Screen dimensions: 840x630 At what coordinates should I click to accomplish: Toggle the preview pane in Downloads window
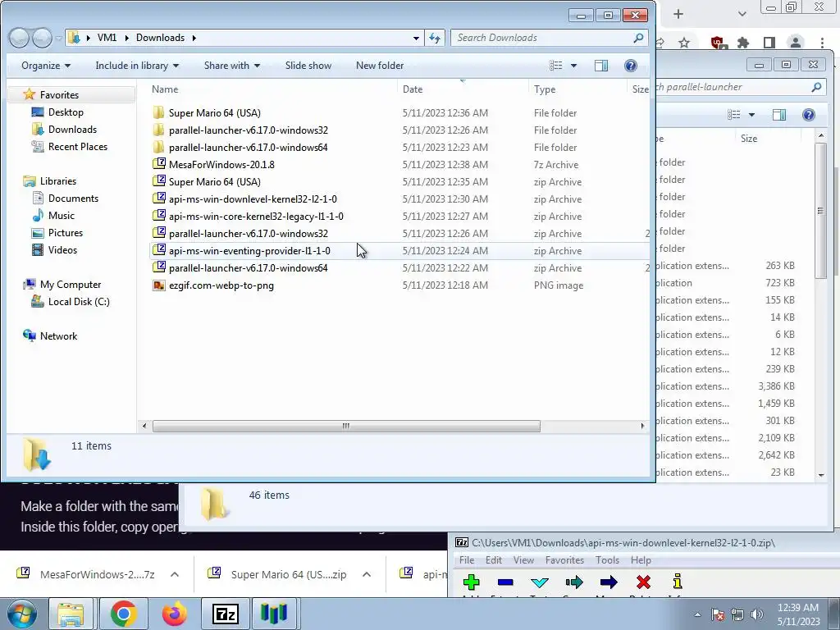click(601, 66)
